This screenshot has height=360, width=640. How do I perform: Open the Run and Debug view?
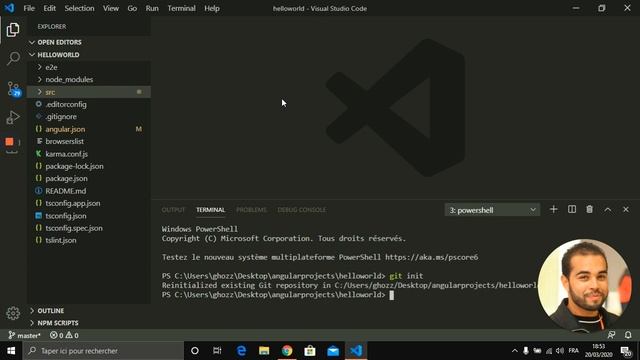(x=13, y=118)
